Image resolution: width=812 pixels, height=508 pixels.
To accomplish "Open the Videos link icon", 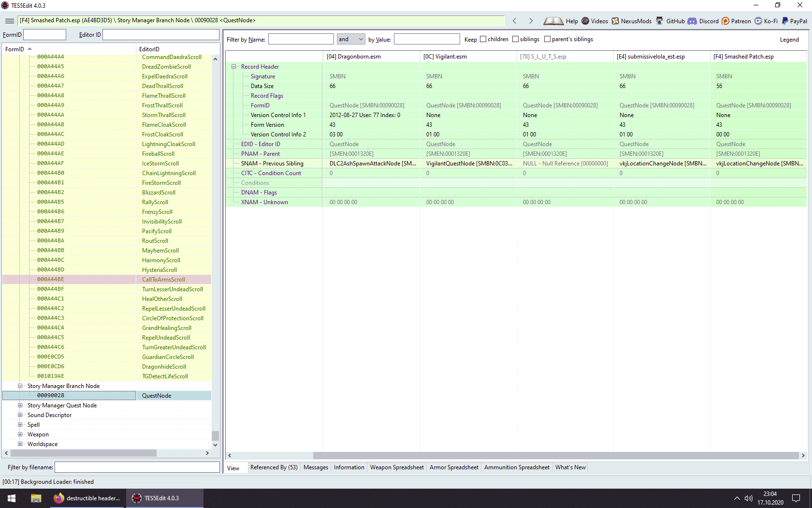I will pyautogui.click(x=585, y=21).
